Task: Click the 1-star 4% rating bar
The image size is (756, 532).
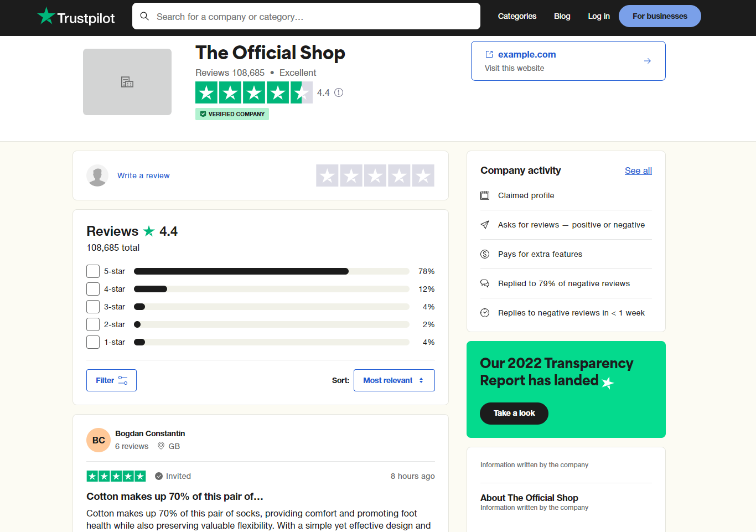Action: [272, 342]
